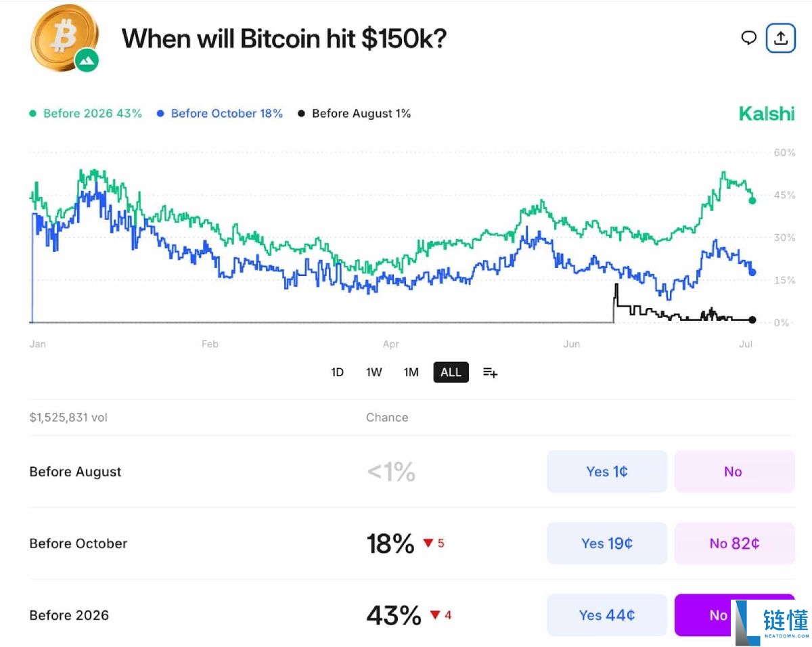Select the 1M time range

tap(411, 372)
